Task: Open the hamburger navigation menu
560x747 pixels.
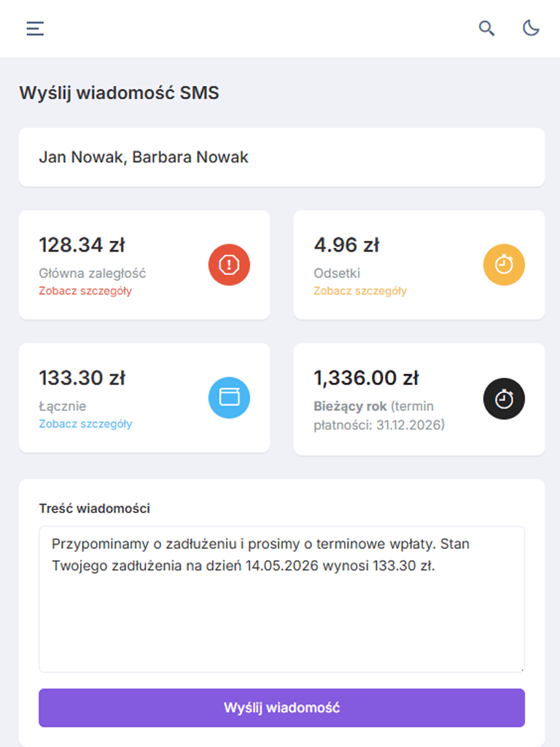Action: click(35, 28)
